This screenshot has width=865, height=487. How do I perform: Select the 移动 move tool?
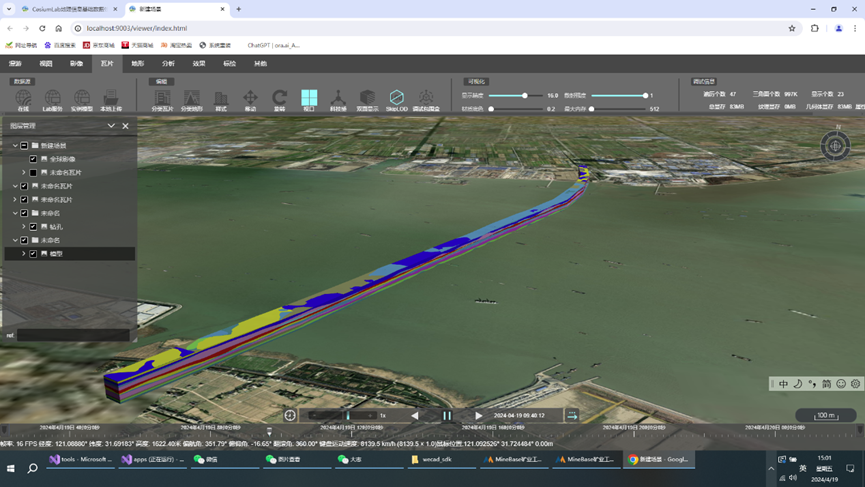(250, 98)
